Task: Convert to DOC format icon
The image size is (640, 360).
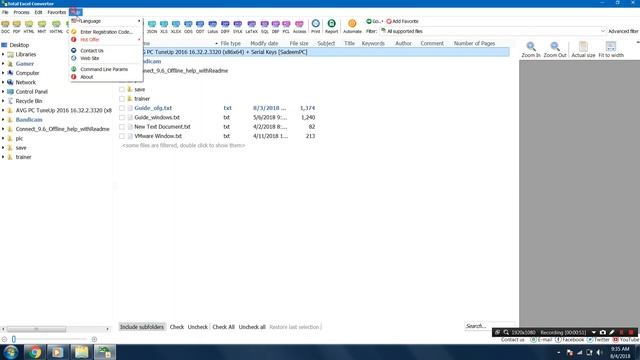Action: [x=5, y=26]
